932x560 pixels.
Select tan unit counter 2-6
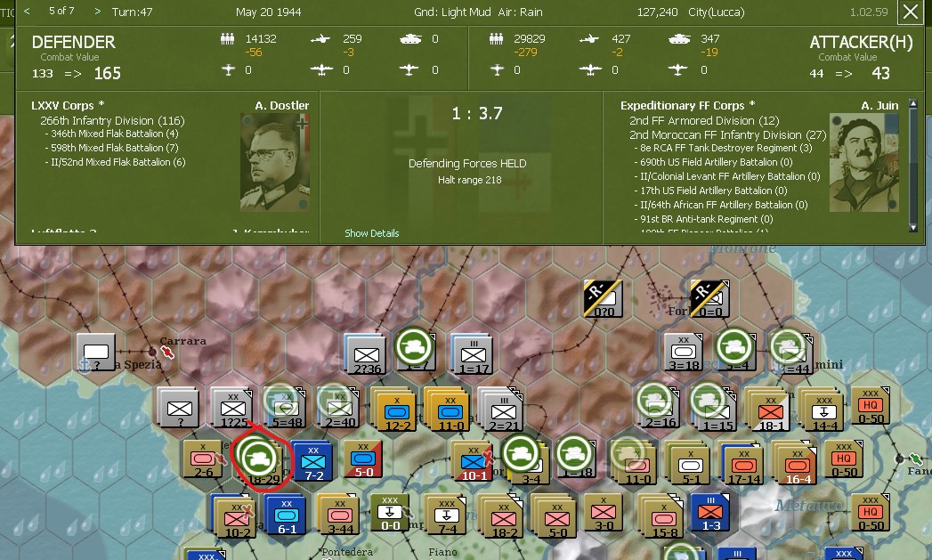click(x=203, y=459)
